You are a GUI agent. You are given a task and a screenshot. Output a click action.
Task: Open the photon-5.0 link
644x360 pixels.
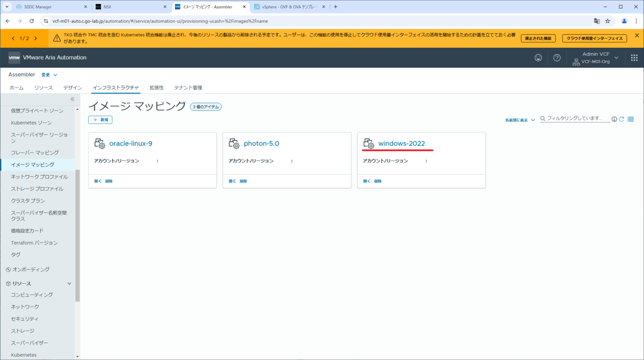click(x=261, y=143)
